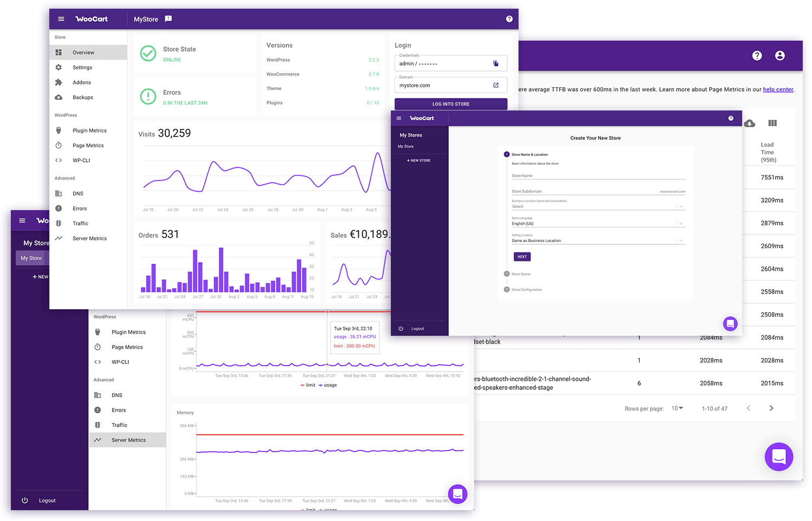Click Errors in the last 24h card
This screenshot has width=812, height=521.
pyautogui.click(x=194, y=96)
